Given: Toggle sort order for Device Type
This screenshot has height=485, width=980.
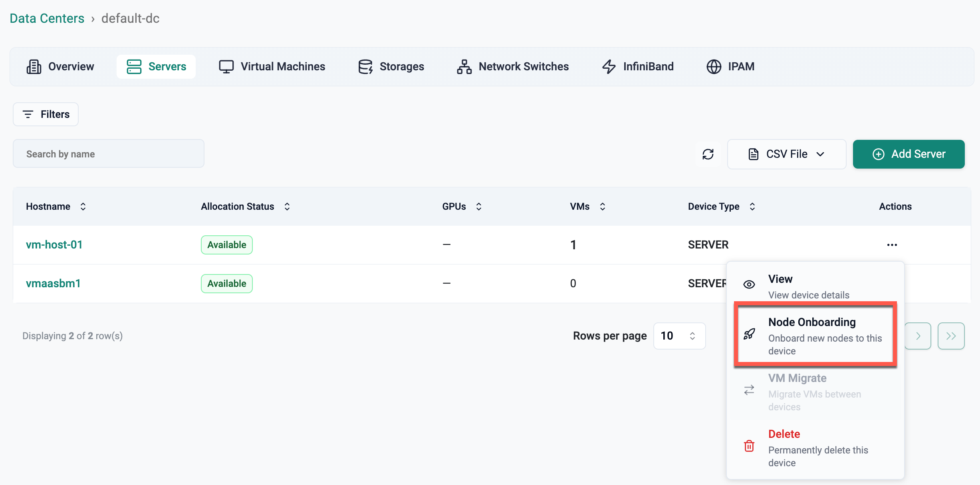Looking at the screenshot, I should 752,207.
